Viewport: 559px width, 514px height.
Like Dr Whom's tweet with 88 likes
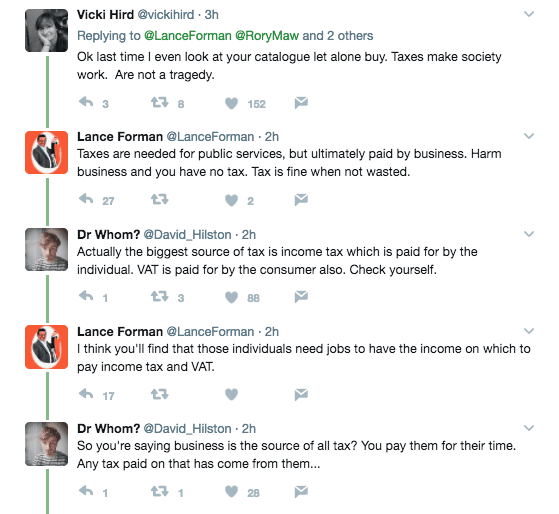click(x=231, y=297)
